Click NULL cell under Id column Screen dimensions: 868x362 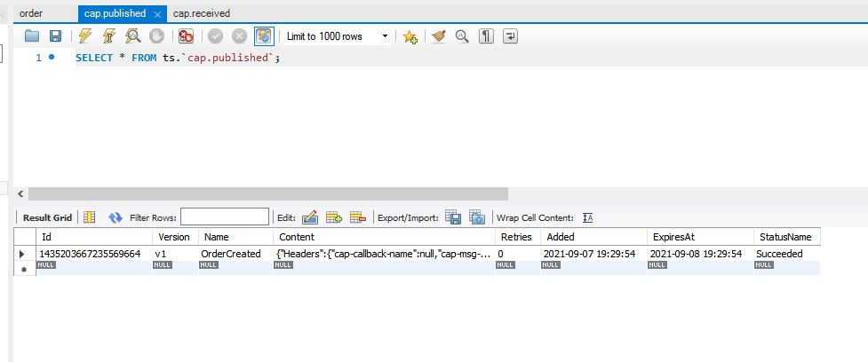[94, 268]
